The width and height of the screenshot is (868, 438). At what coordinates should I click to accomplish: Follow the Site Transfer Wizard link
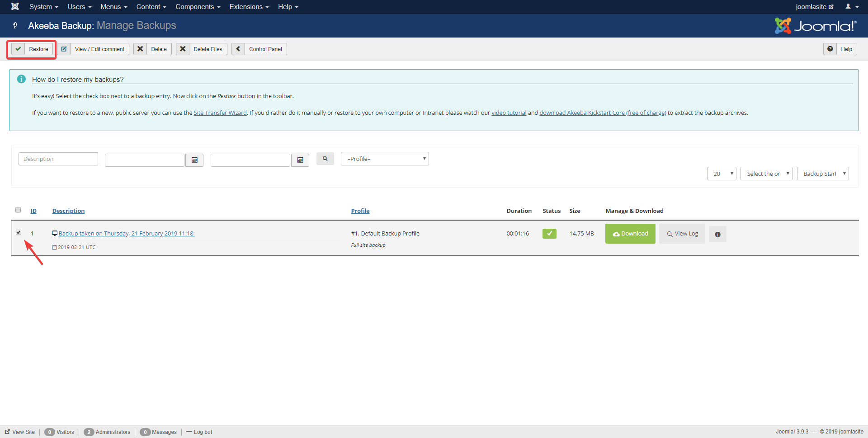click(220, 113)
